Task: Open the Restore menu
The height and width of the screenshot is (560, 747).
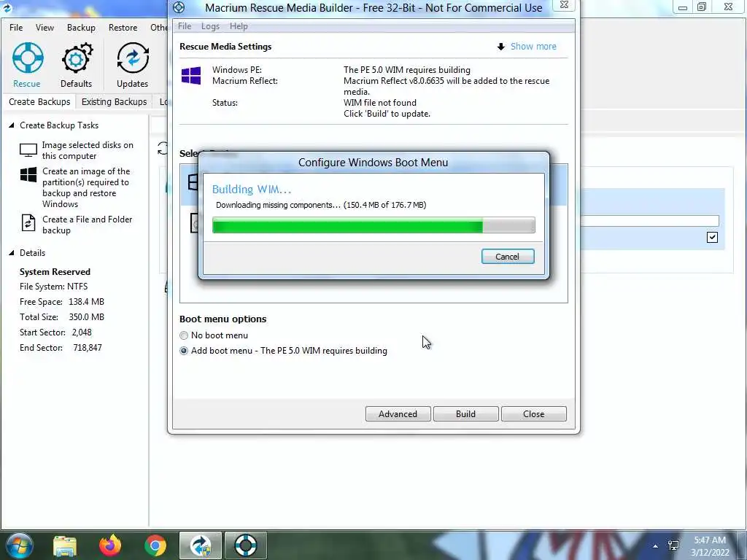Action: pos(123,28)
